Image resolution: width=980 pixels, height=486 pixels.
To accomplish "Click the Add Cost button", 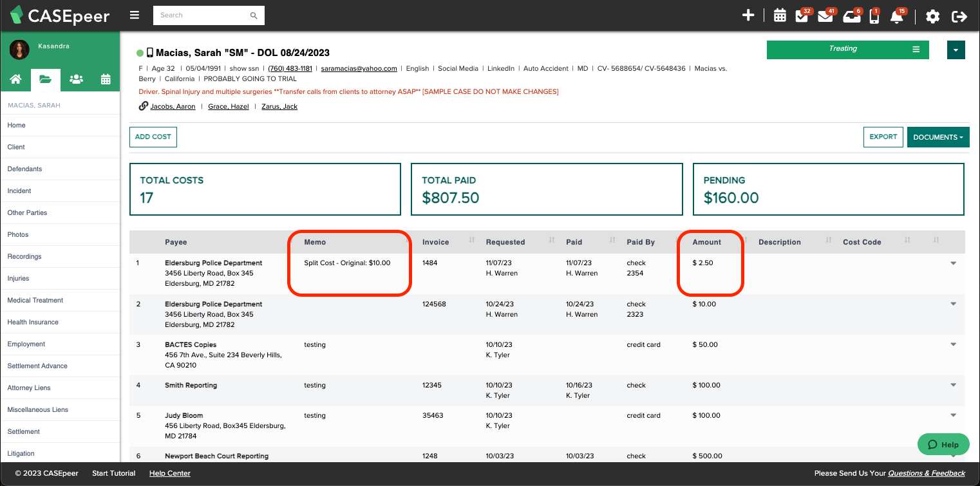I will coord(153,136).
